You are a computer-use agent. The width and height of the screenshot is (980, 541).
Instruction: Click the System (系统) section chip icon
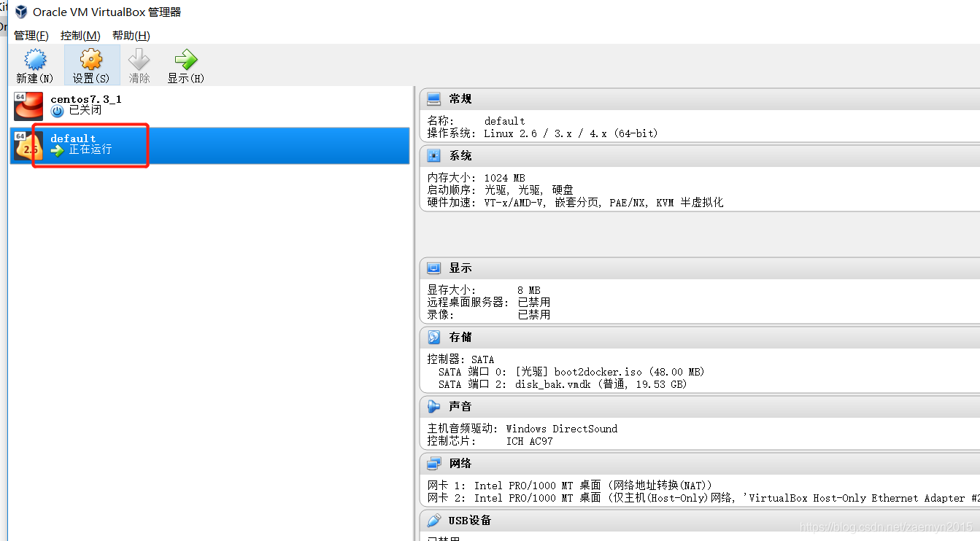pos(434,156)
